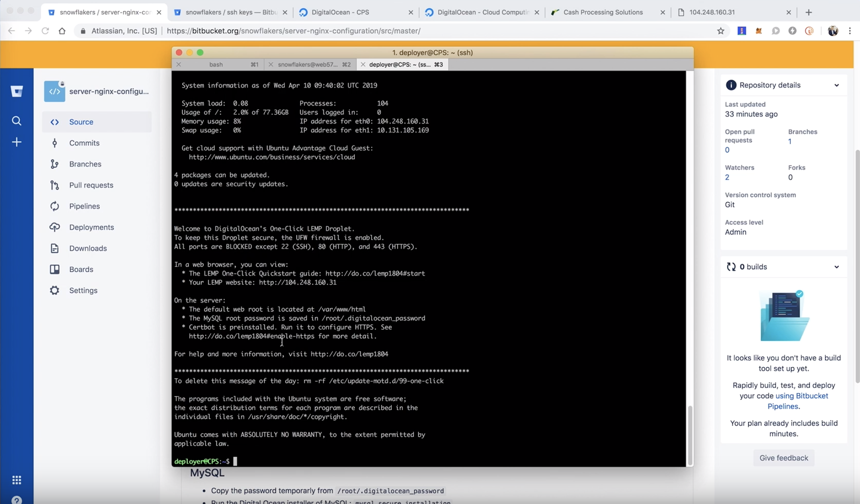Select Commits in the repository sidebar

point(84,143)
